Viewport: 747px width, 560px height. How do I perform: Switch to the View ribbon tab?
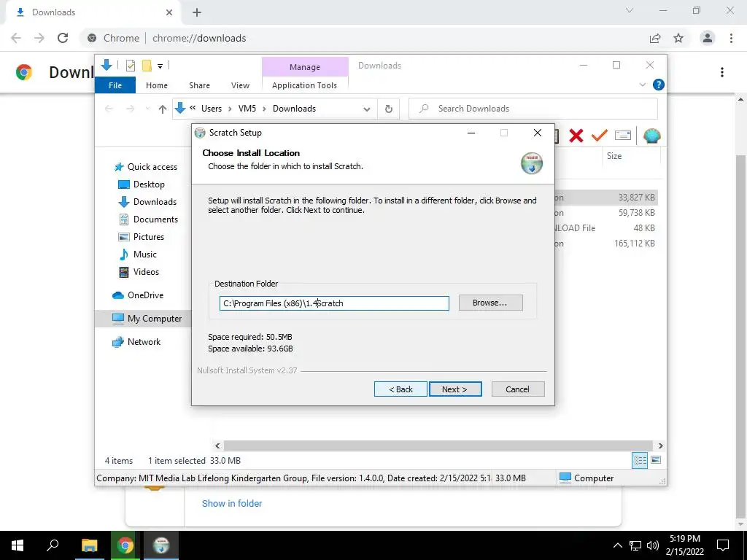tap(240, 85)
